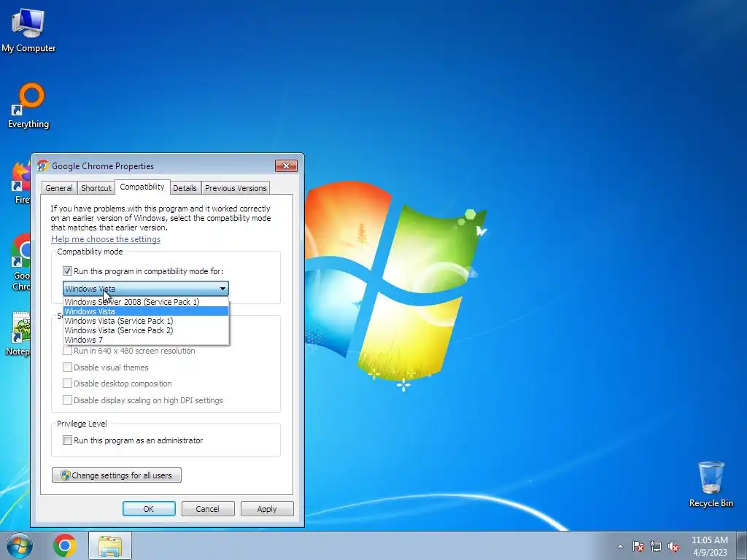Image resolution: width=747 pixels, height=560 pixels.
Task: Choose Windows Vista (Service Pack 1)
Action: pos(146,321)
